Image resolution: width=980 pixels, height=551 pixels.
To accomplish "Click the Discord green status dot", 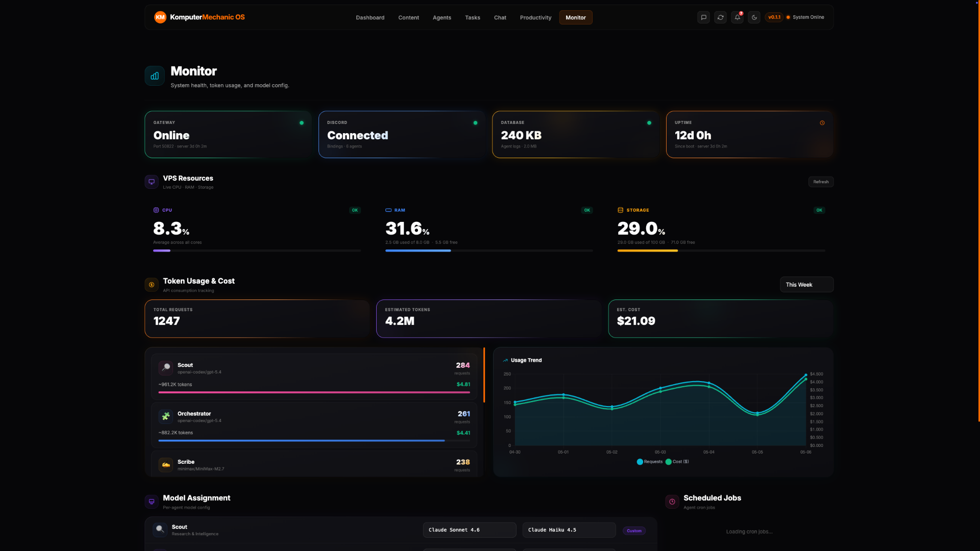I will [475, 123].
